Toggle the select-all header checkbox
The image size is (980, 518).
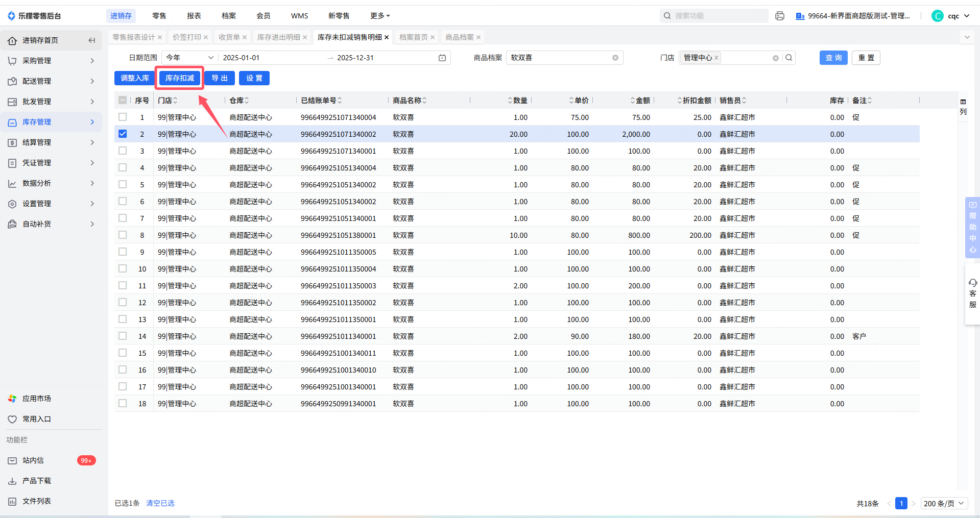[x=123, y=101]
